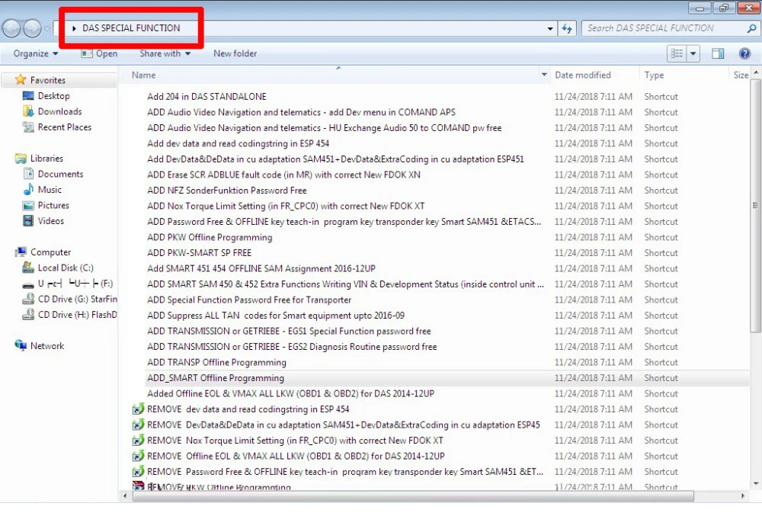Viewport: 762px width, 532px height.
Task: Open the Help question mark icon
Action: tap(744, 53)
